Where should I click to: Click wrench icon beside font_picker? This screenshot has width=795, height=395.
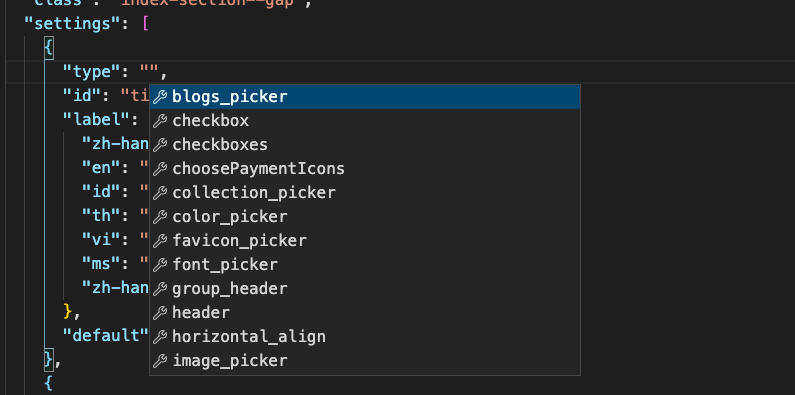pos(160,265)
